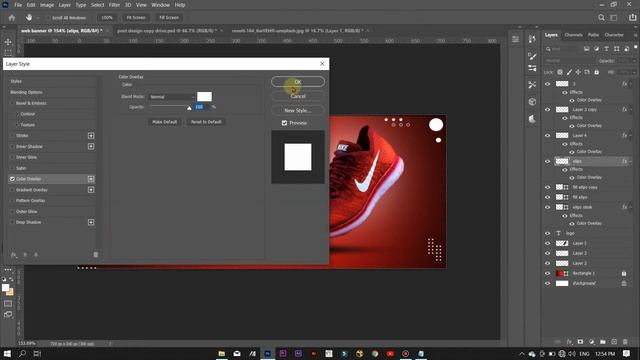Image resolution: width=640 pixels, height=360 pixels.
Task: Open the 3D panel cube icon
Action: [532, 102]
